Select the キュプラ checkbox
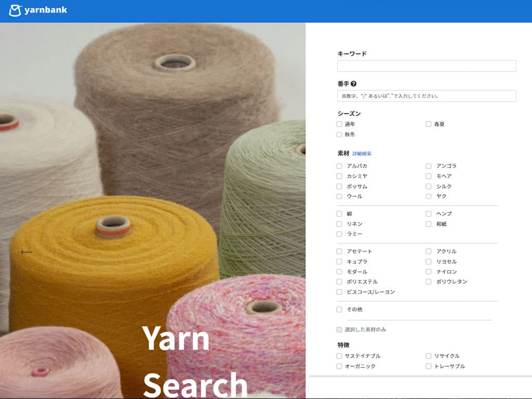Image resolution: width=532 pixels, height=399 pixels. (339, 262)
